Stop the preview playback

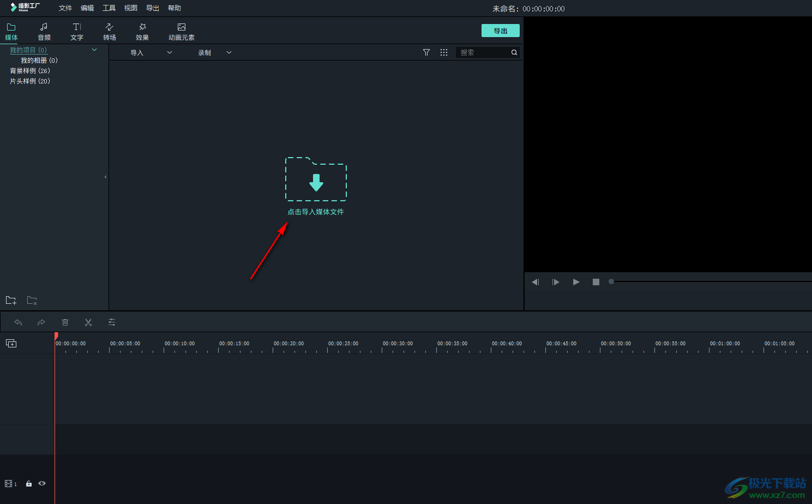pyautogui.click(x=596, y=282)
